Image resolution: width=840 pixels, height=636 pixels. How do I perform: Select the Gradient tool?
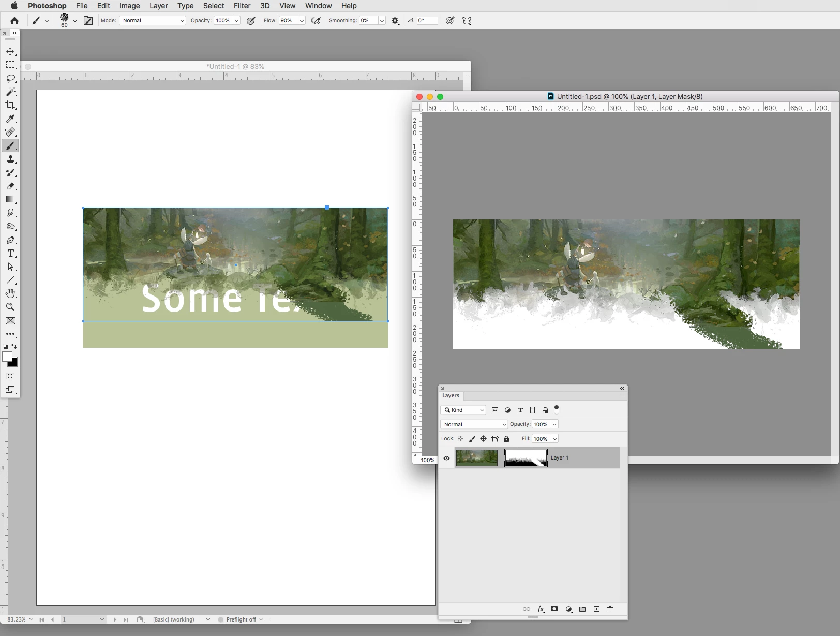click(10, 200)
